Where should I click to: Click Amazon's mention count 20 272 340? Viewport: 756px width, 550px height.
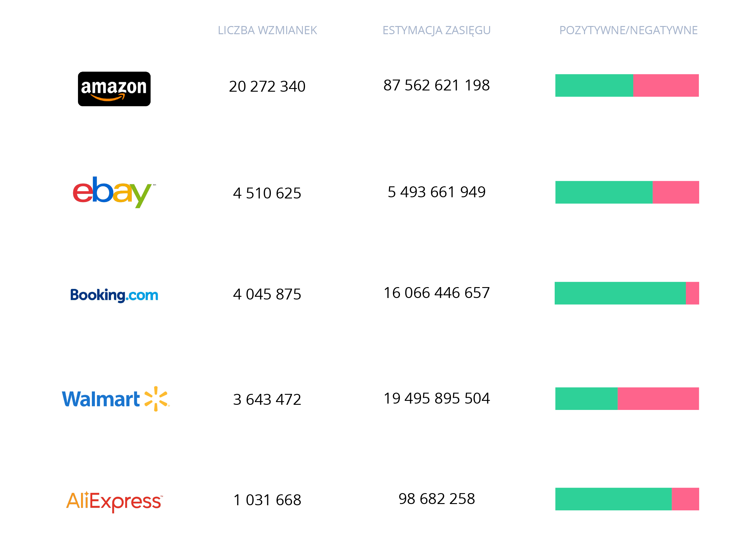tap(267, 87)
